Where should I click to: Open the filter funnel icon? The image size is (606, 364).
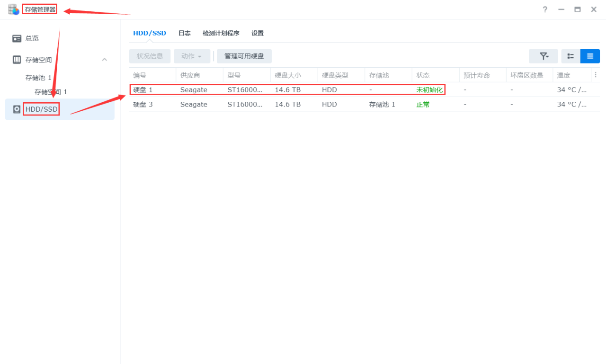click(x=543, y=56)
